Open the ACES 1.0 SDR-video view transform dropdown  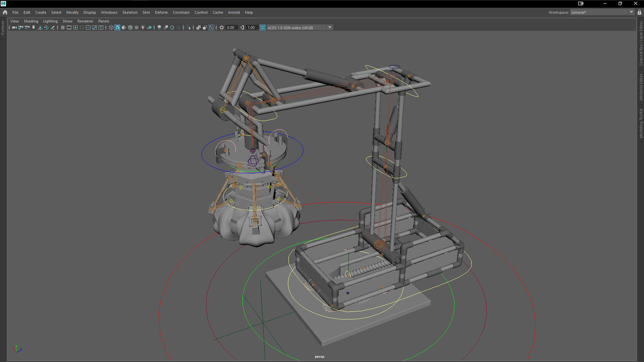299,27
